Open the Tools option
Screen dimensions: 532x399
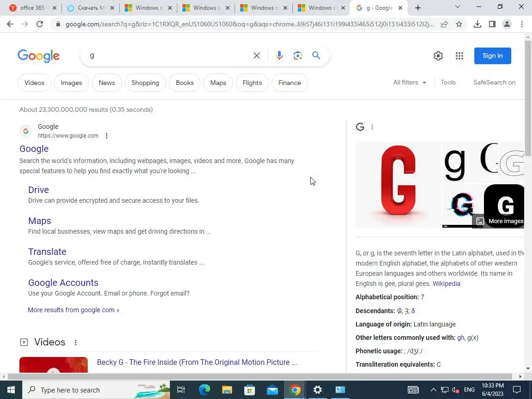[x=448, y=83]
